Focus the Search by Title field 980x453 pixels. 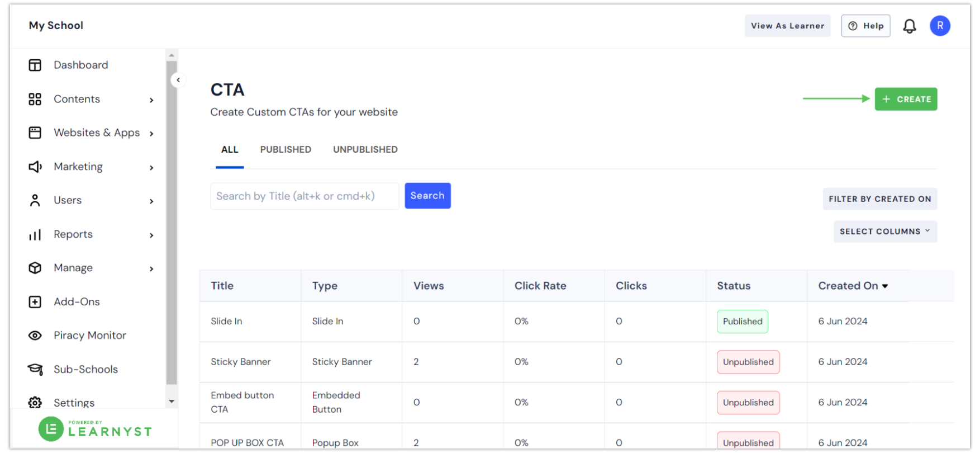[x=305, y=196]
